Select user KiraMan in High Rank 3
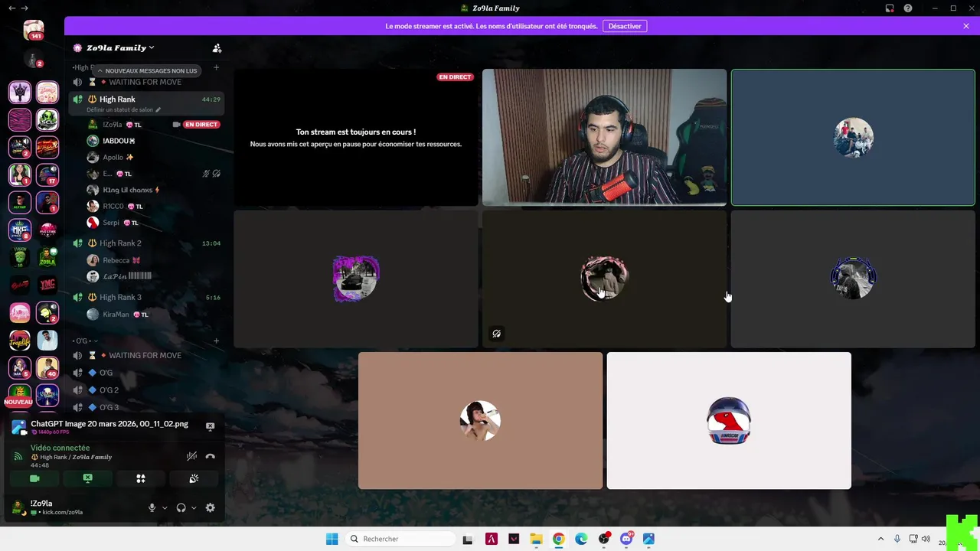The width and height of the screenshot is (980, 551). 153,315
